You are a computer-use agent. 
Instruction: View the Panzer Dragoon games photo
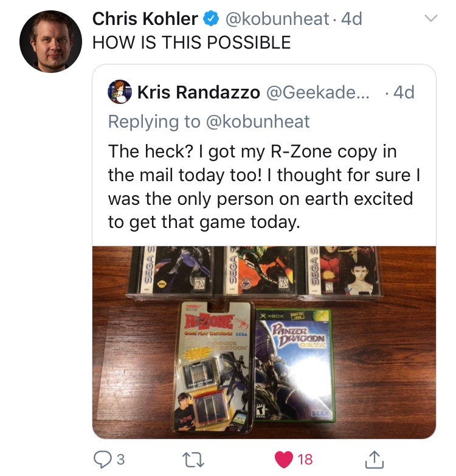click(264, 342)
